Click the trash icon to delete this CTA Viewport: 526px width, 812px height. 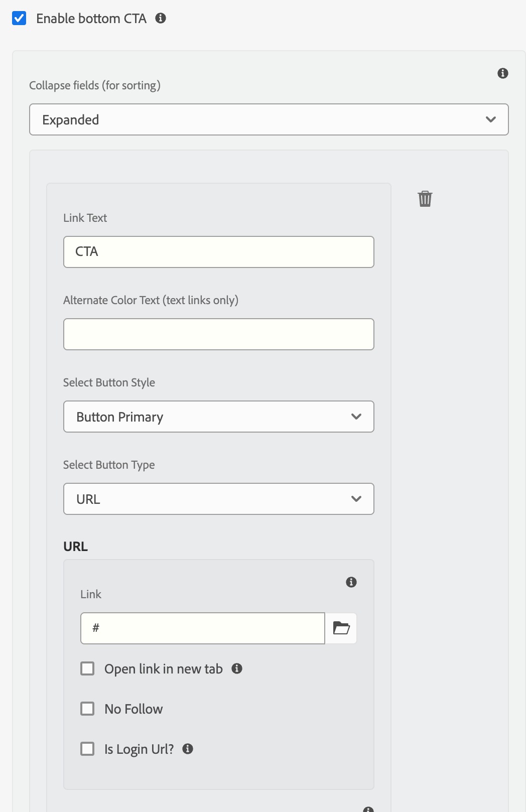pyautogui.click(x=425, y=198)
